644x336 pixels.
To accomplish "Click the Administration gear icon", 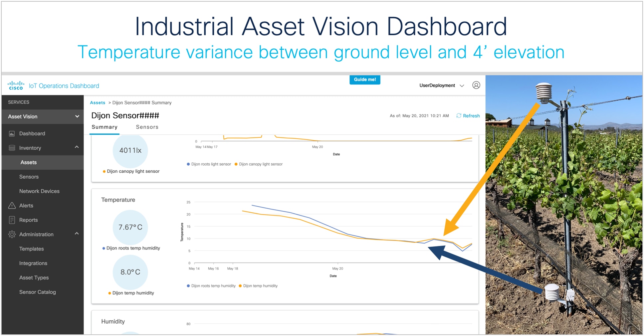I will (x=12, y=234).
